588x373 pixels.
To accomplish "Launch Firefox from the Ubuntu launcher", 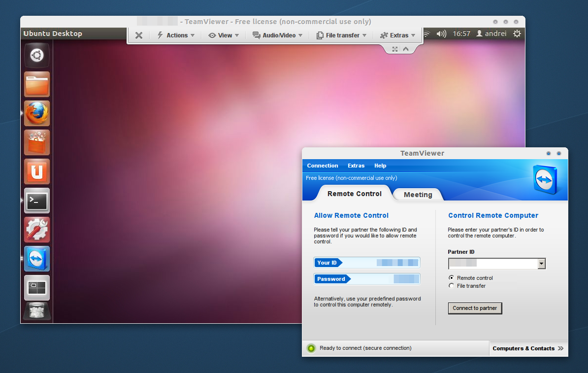I will (x=37, y=113).
